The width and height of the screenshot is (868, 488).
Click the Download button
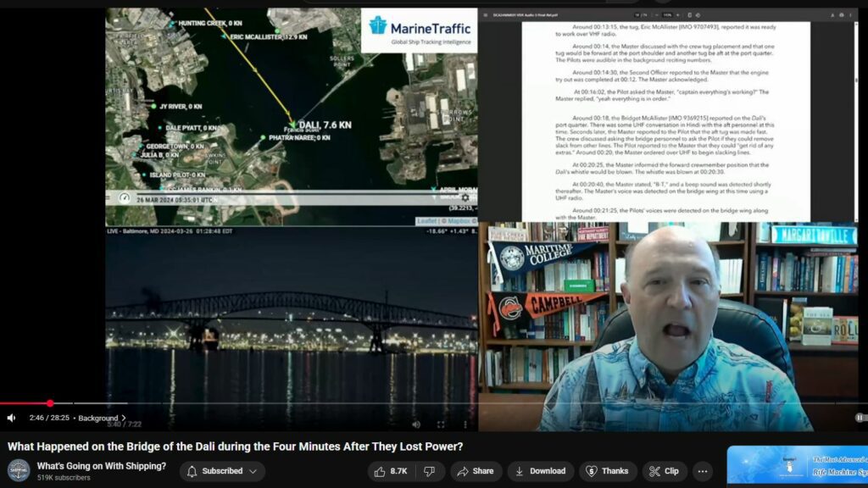pos(540,471)
